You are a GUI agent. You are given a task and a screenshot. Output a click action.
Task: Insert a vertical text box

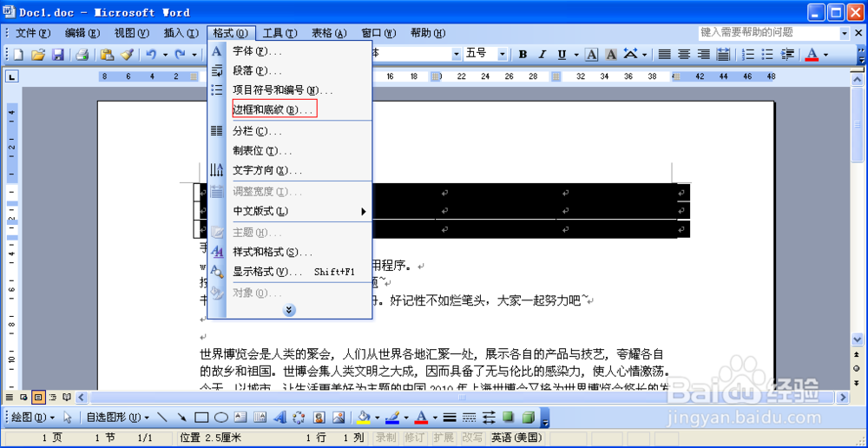[260, 417]
